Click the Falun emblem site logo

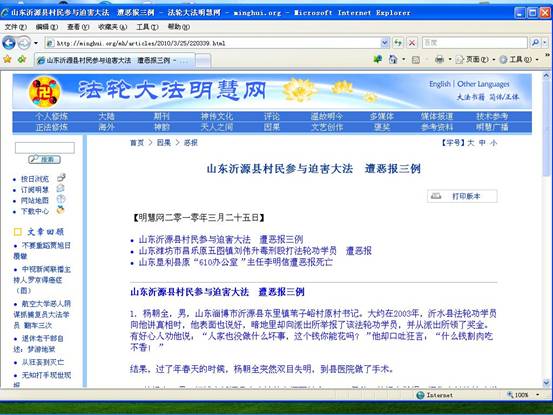pos(44,92)
